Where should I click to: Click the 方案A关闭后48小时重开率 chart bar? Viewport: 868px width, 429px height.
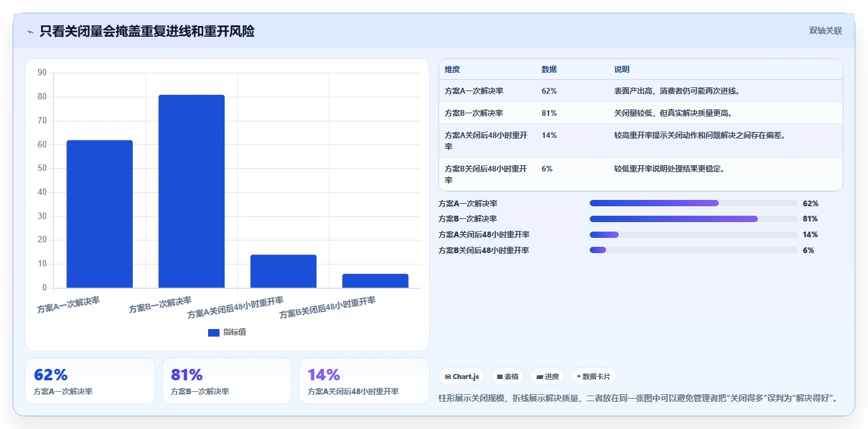point(283,271)
